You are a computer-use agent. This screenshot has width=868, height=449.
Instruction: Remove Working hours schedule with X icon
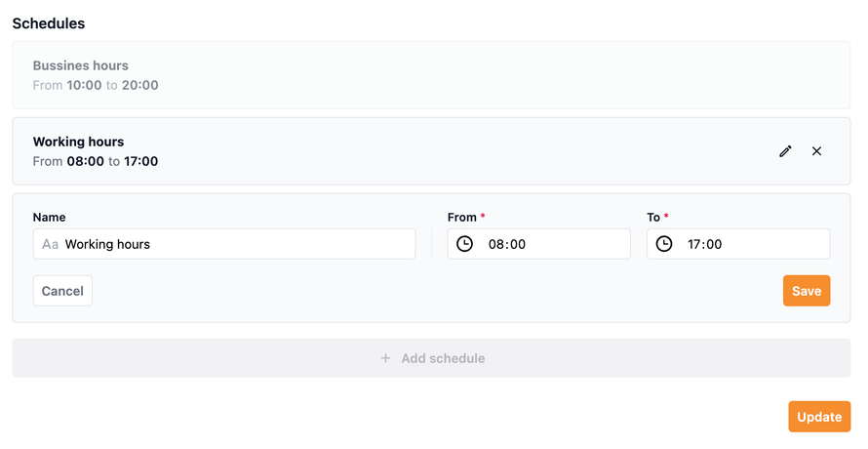pos(817,151)
